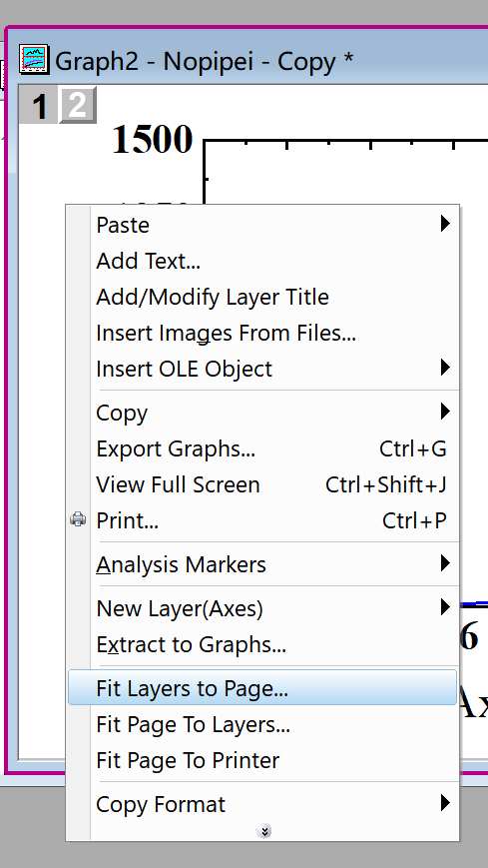Viewport: 488px width, 868px height.
Task: Open the Copy submenu
Action: click(263, 413)
